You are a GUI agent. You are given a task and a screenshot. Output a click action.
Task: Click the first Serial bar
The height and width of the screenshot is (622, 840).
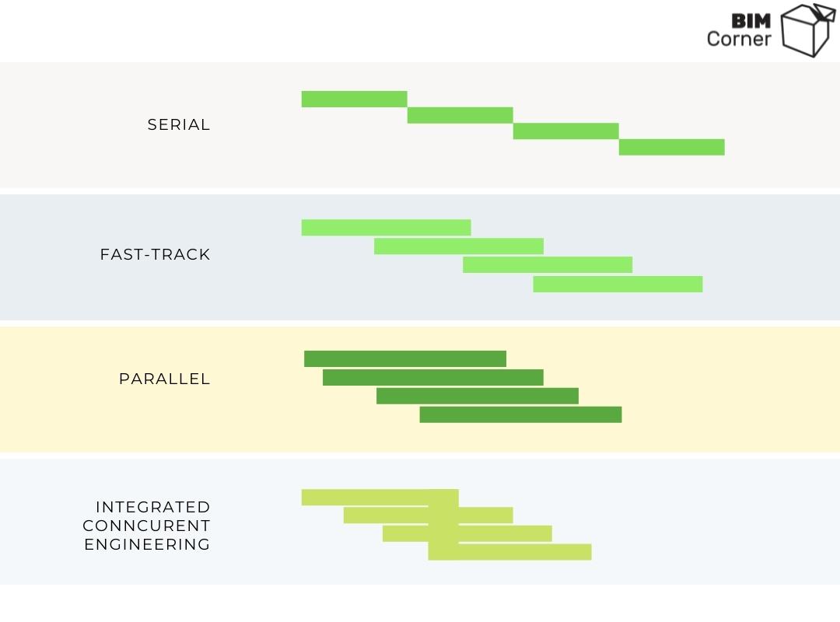pos(354,99)
